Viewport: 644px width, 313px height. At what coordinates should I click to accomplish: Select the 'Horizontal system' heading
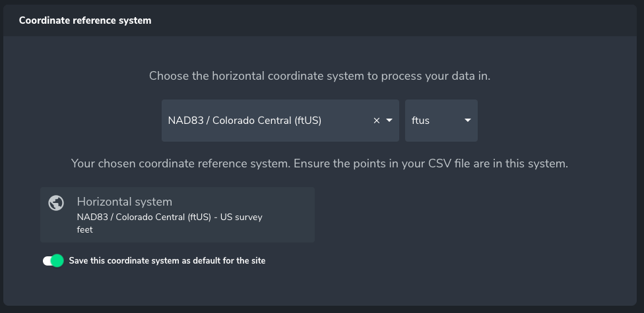124,202
